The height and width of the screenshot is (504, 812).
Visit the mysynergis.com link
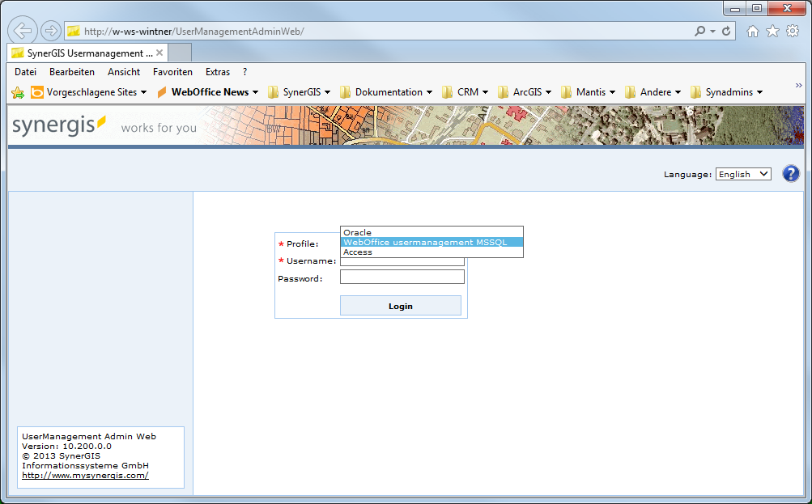(84, 475)
